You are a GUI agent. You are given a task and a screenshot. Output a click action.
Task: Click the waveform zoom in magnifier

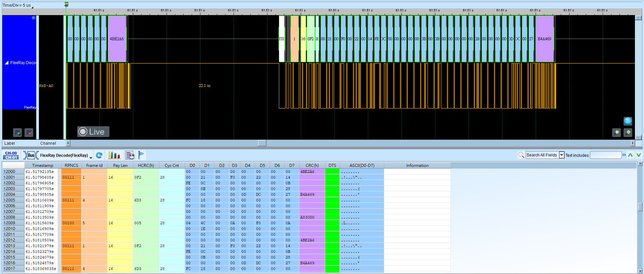[x=628, y=133]
